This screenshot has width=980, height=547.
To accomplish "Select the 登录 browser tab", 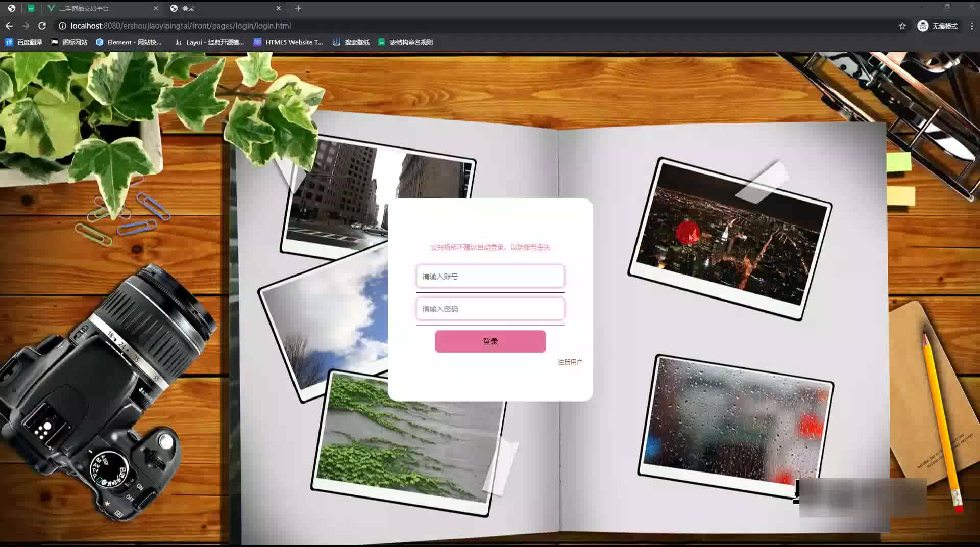I will coord(225,8).
